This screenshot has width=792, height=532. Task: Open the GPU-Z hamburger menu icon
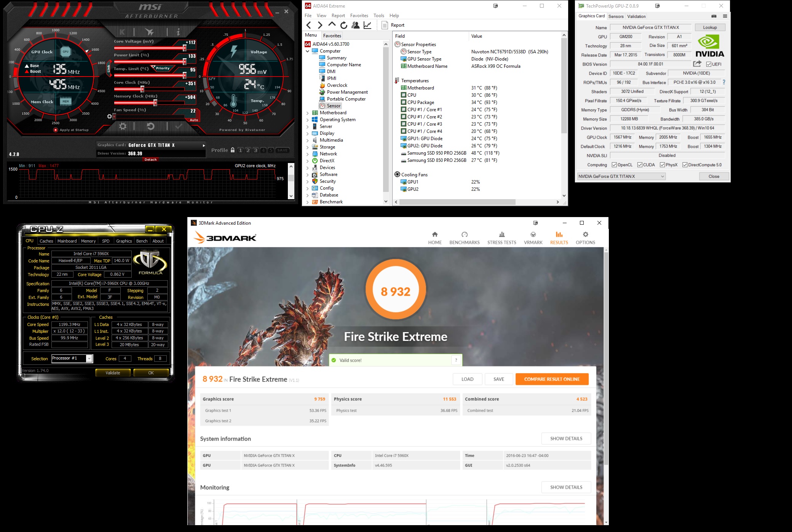point(725,16)
